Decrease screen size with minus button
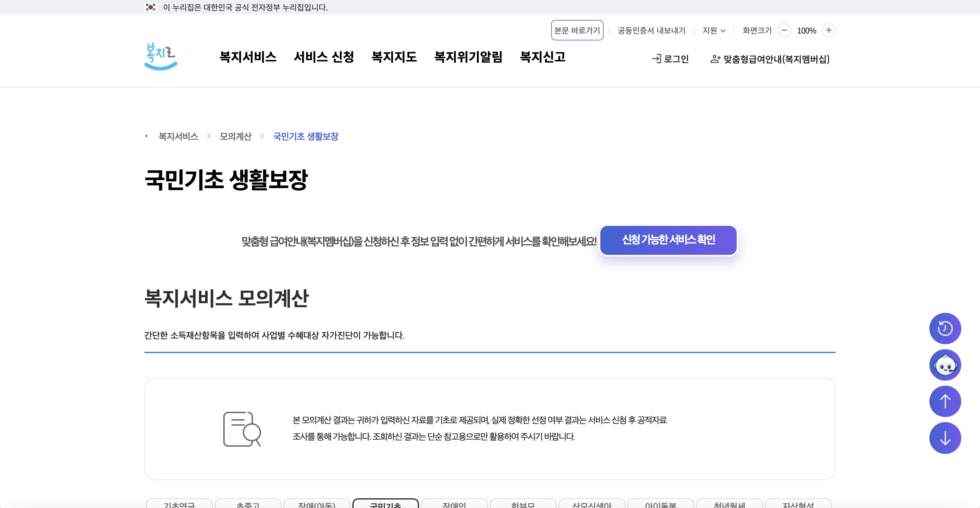This screenshot has height=508, width=980. tap(784, 30)
